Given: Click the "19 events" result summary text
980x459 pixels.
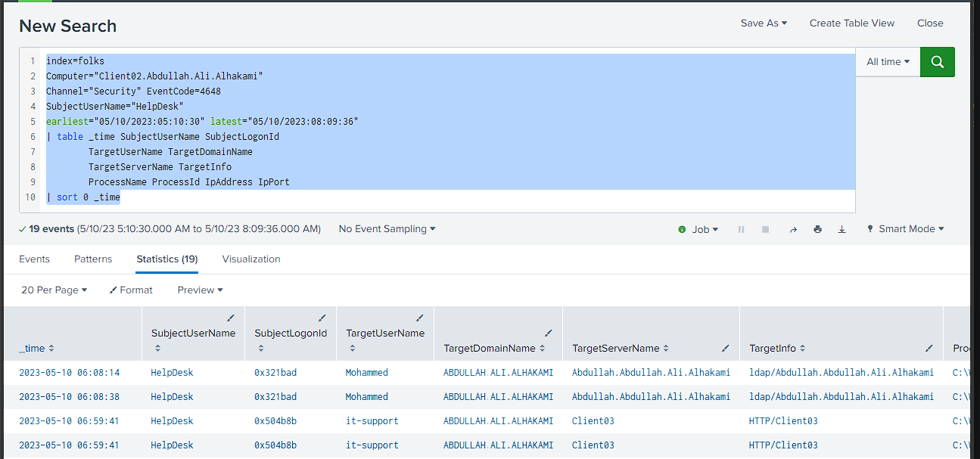Looking at the screenshot, I should click(51, 229).
